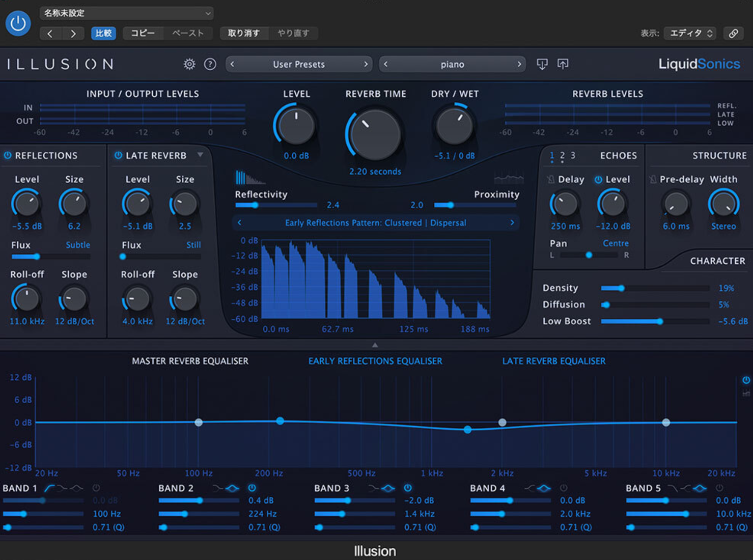
Task: Go to next setting with forward arrow
Action: tap(73, 34)
